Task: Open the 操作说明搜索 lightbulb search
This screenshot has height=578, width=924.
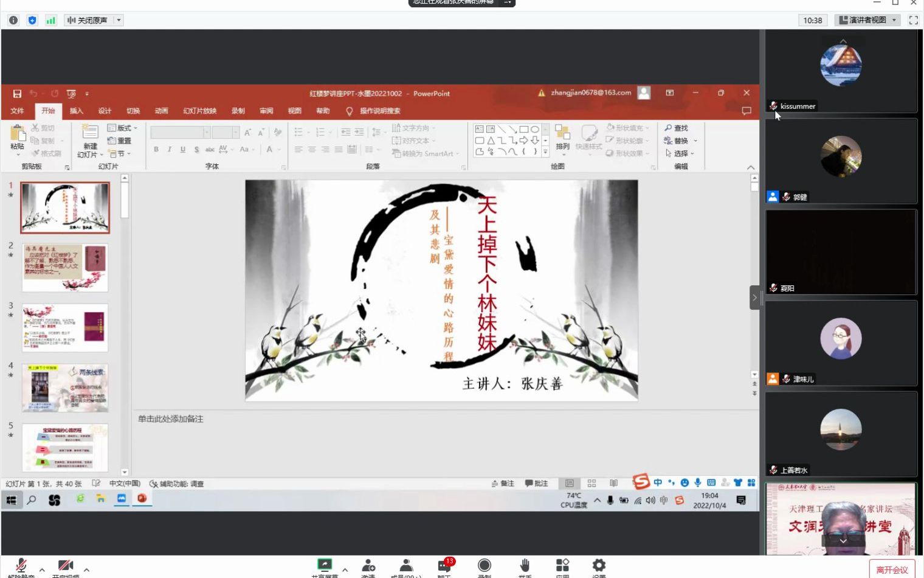Action: click(x=373, y=111)
